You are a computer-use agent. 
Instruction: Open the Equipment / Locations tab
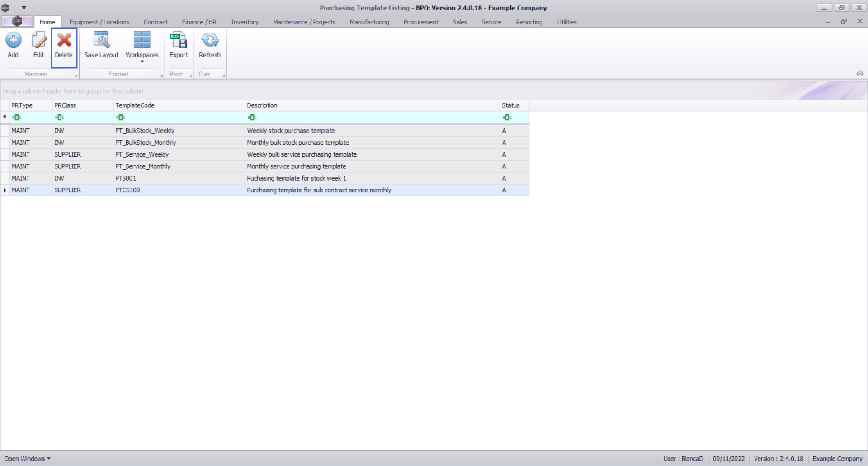(99, 22)
